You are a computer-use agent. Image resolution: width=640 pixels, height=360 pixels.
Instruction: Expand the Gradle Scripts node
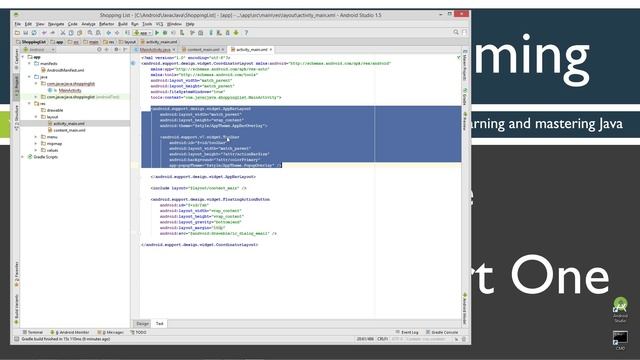23,157
